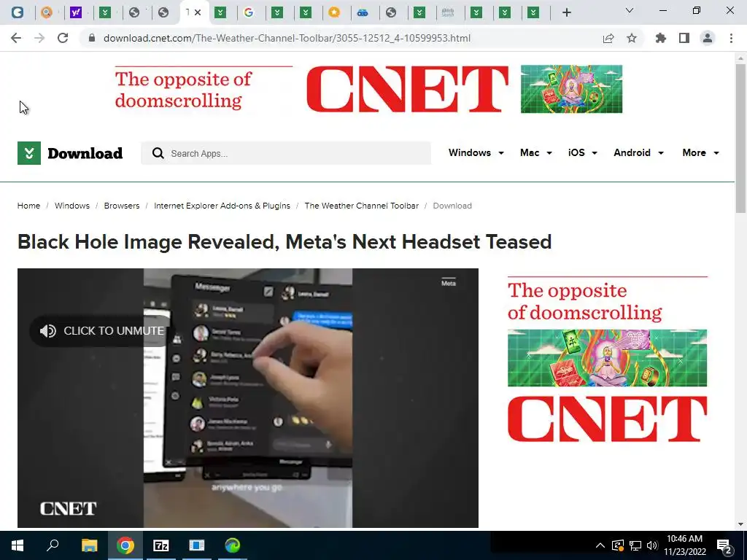Click the forward navigation arrow

(39, 38)
